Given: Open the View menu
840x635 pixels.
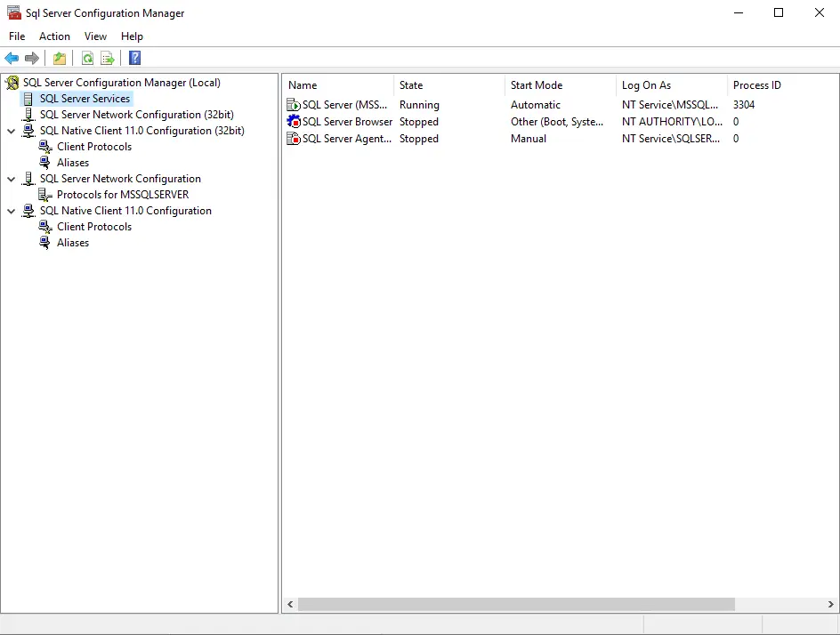Looking at the screenshot, I should tap(95, 36).
